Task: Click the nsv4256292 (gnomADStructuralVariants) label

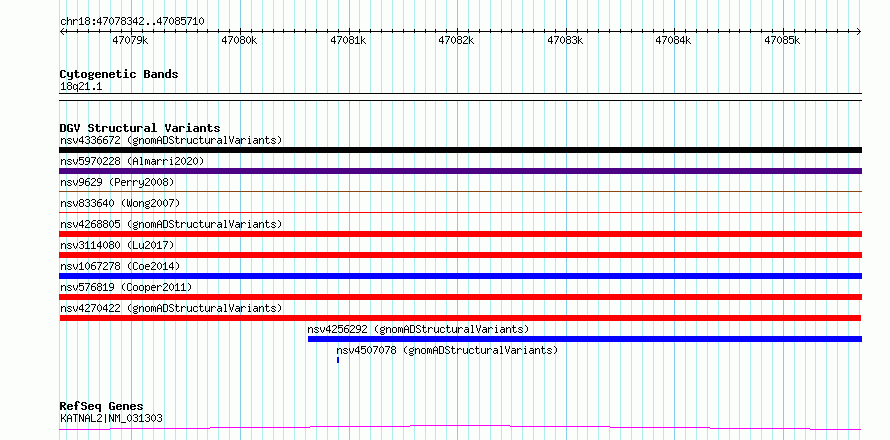Action: [x=418, y=329]
